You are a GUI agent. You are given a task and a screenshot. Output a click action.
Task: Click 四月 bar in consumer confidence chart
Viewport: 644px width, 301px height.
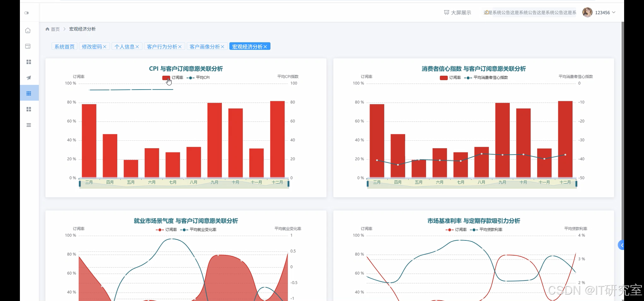click(398, 156)
